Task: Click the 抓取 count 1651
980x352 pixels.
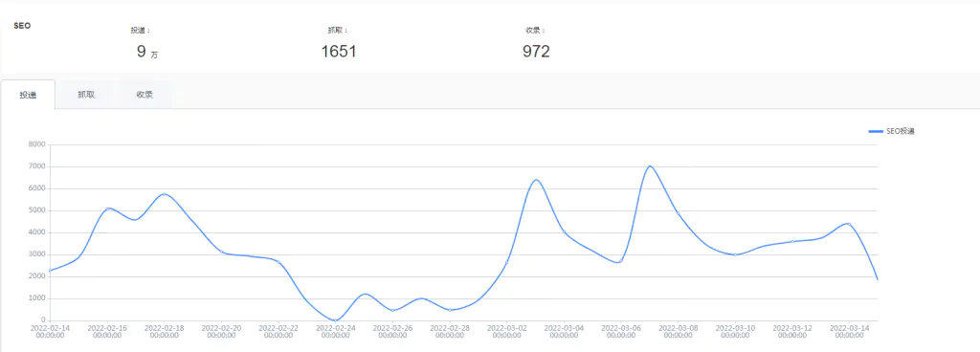Action: [339, 52]
